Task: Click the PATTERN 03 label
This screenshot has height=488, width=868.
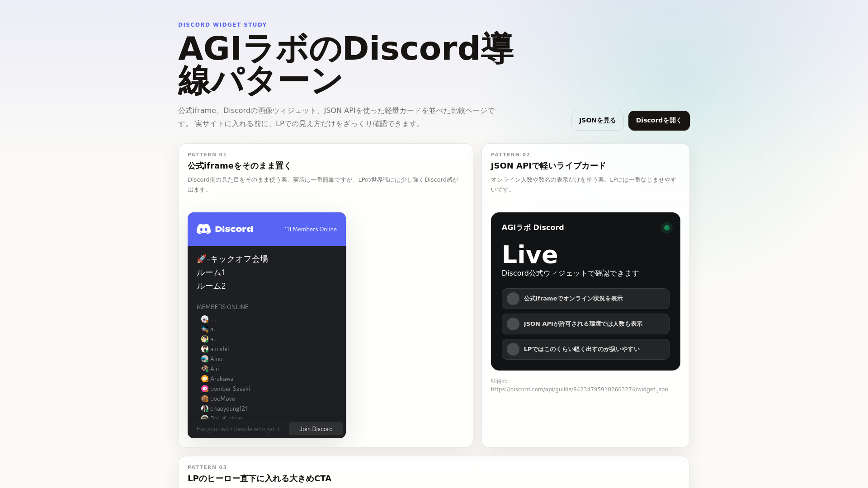Action: tap(207, 467)
